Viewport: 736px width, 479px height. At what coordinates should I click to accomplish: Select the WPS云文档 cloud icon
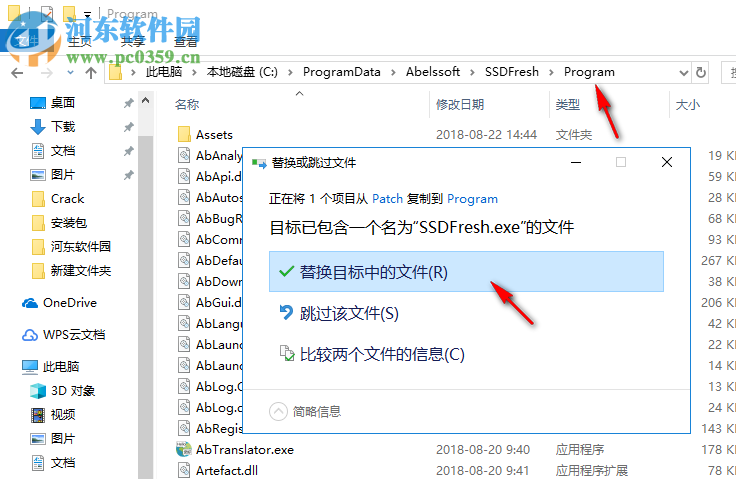pos(30,335)
